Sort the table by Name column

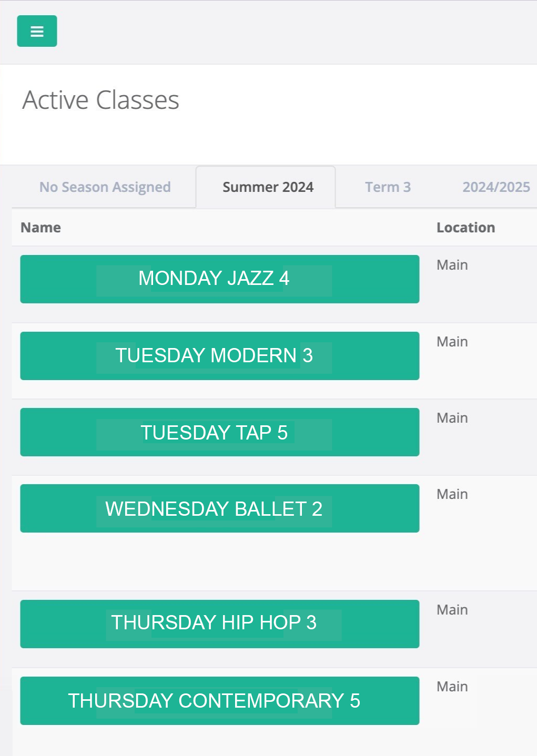click(40, 227)
